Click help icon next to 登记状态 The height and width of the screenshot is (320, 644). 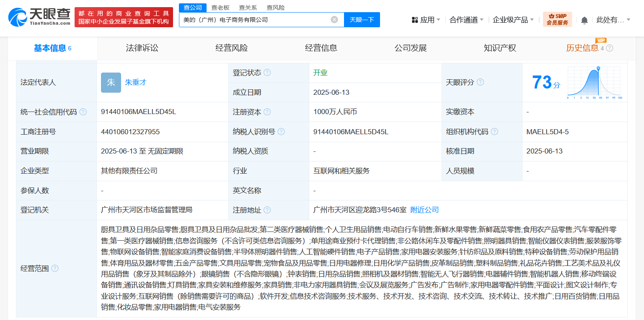pos(267,73)
